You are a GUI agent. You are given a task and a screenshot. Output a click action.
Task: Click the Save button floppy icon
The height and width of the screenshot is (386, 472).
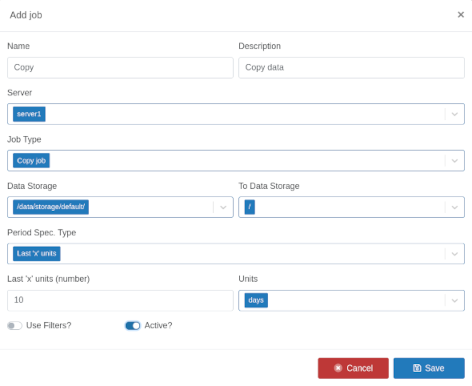417,368
